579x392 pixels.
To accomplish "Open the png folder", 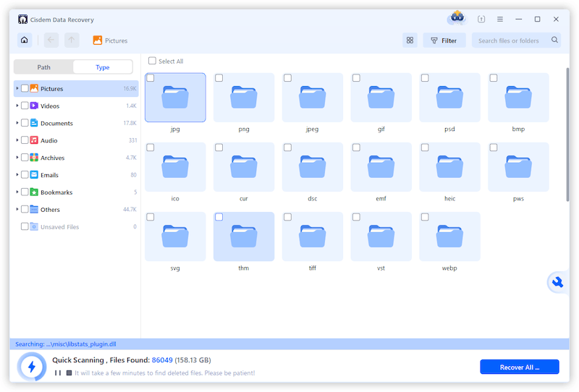I will point(244,98).
